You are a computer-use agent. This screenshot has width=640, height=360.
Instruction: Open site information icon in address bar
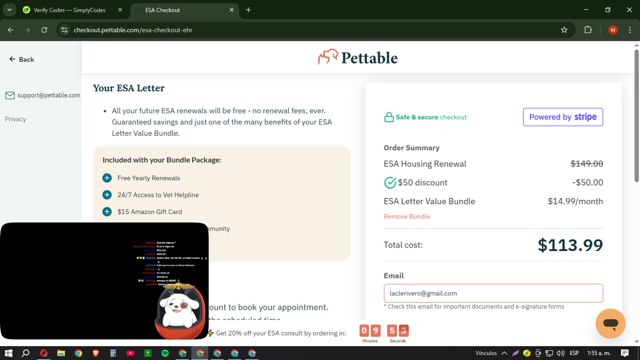click(x=64, y=30)
